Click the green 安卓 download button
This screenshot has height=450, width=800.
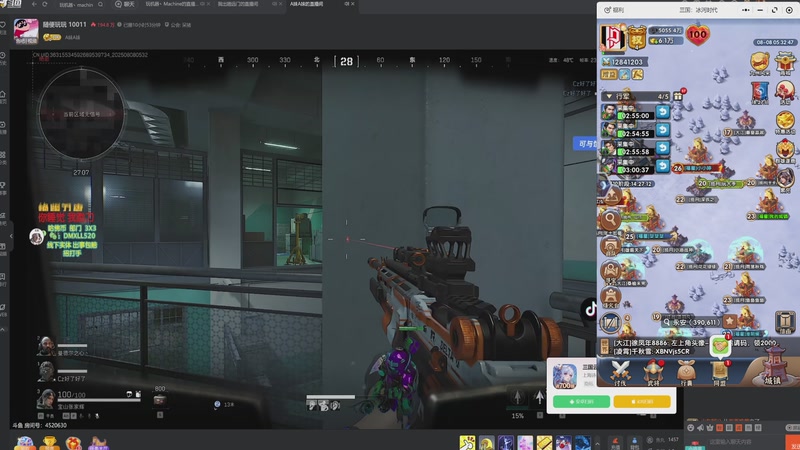click(582, 402)
